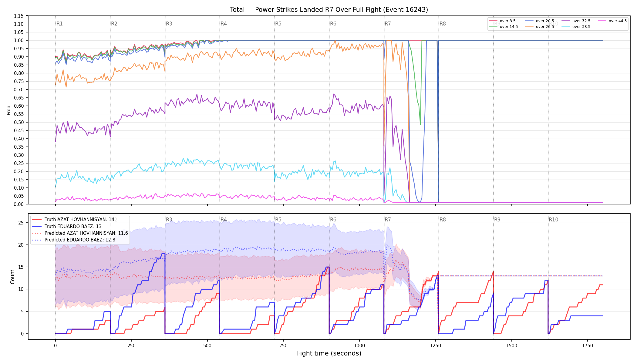Select 'Predicted EDUARDO BAEZ: 12.8' legend entry
The height and width of the screenshot is (364, 637).
(x=74, y=240)
